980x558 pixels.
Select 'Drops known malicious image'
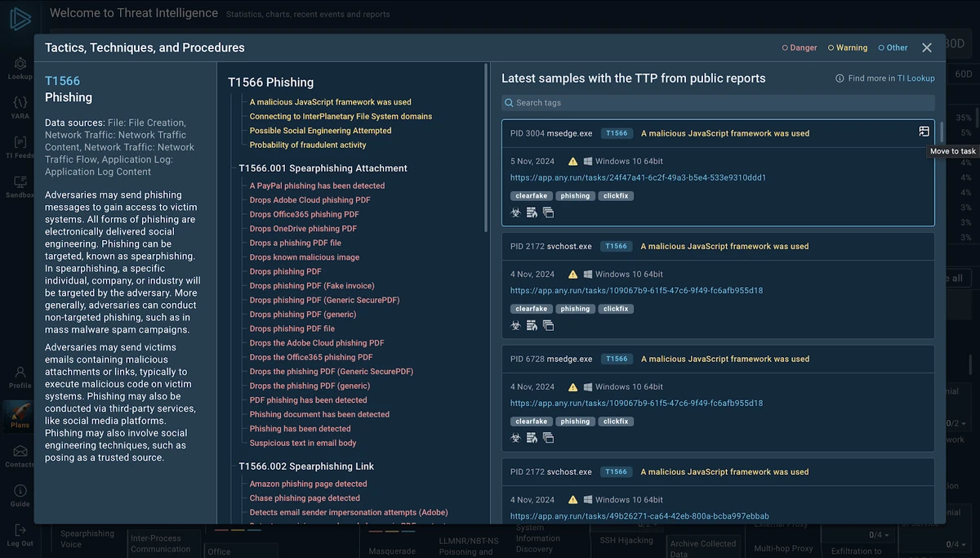tap(305, 257)
